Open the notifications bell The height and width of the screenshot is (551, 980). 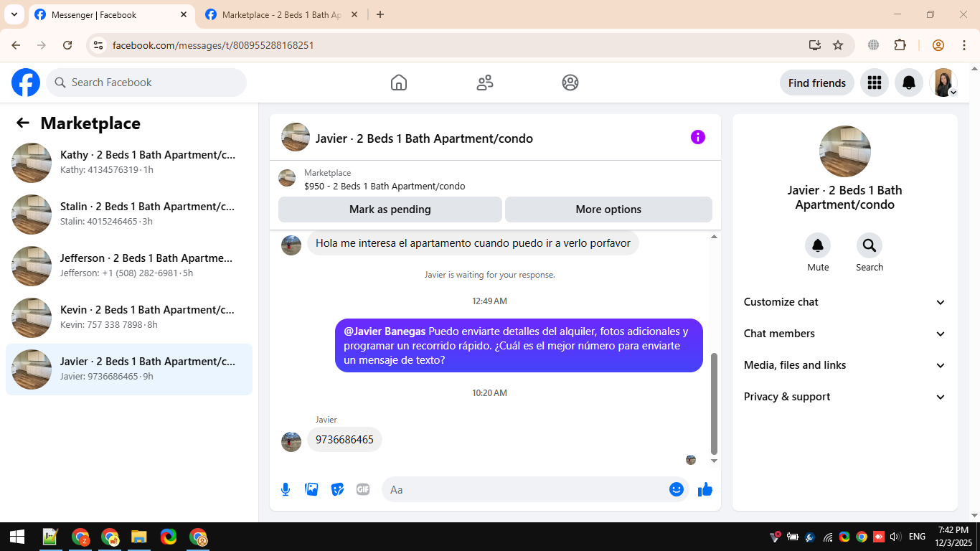click(x=909, y=83)
